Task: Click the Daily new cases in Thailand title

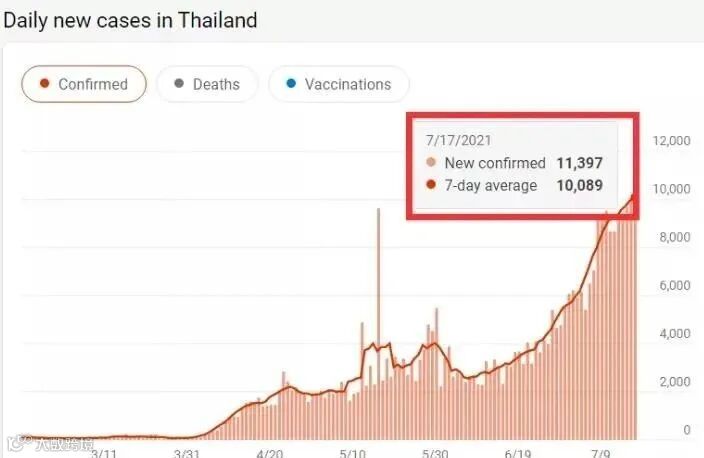Action: click(130, 21)
